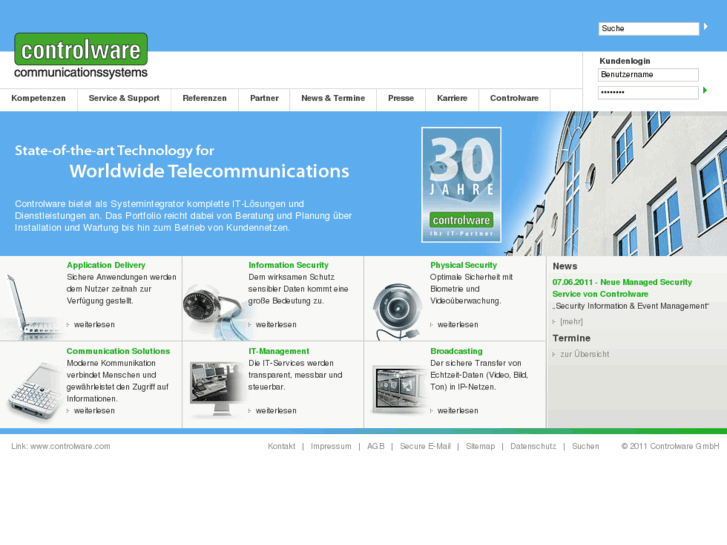Focus the Benutzername field
The height and width of the screenshot is (545, 727).
tap(648, 74)
